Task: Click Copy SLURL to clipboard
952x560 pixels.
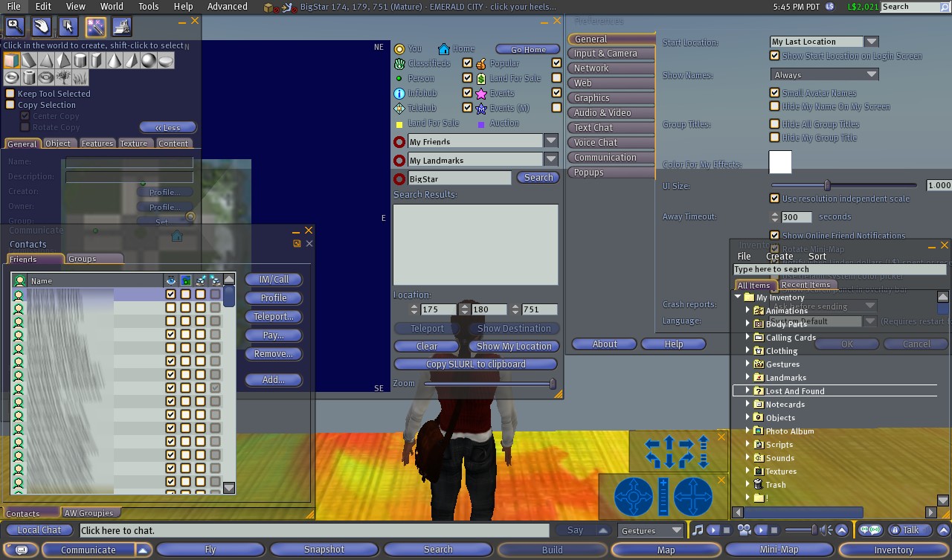Action: 475,364
